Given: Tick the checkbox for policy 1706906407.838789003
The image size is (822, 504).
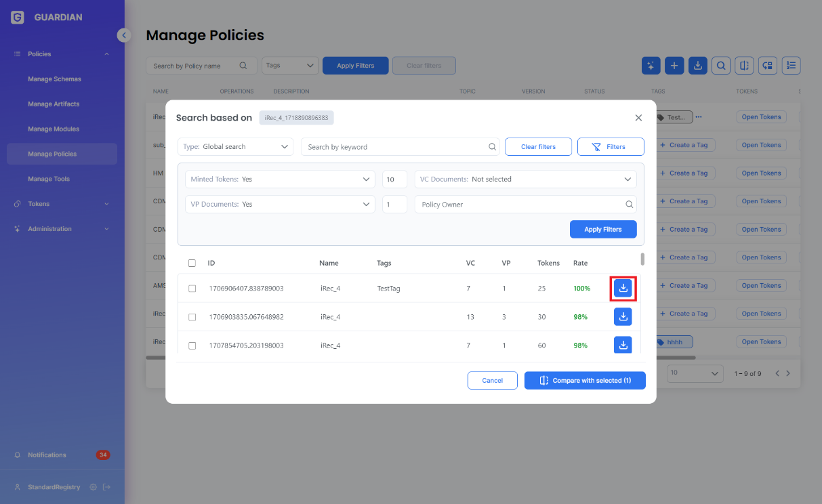Looking at the screenshot, I should click(x=192, y=289).
